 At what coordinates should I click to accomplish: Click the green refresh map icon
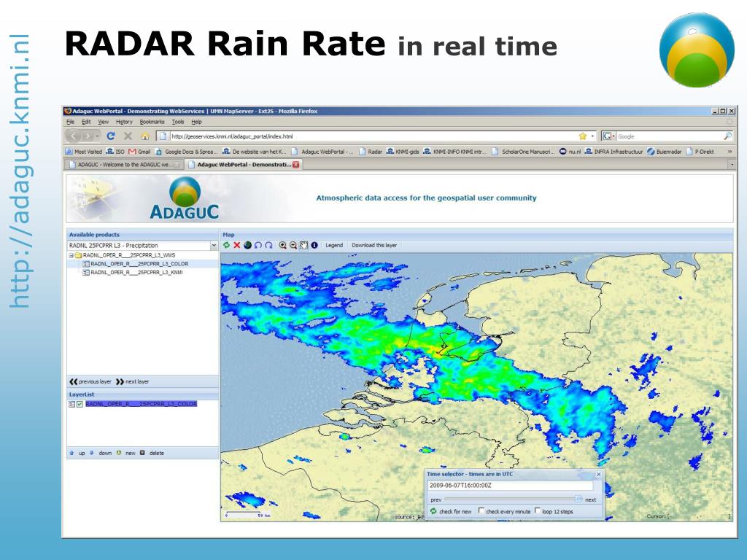(x=226, y=245)
